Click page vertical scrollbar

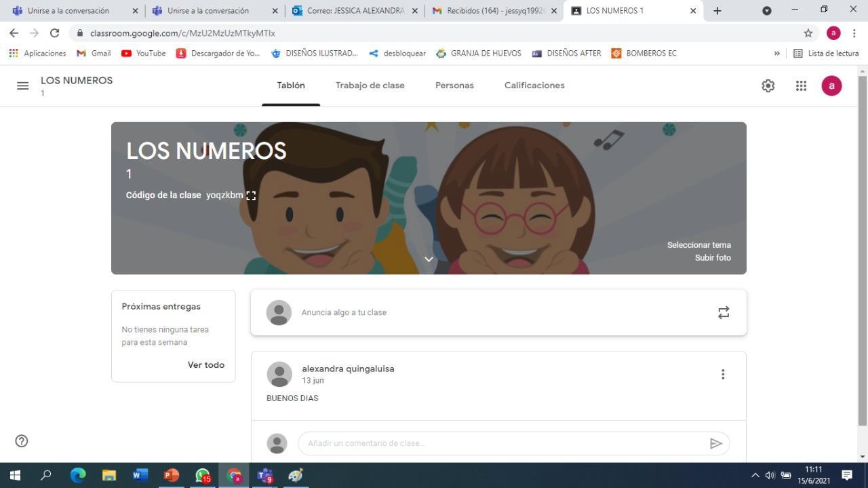863,251
